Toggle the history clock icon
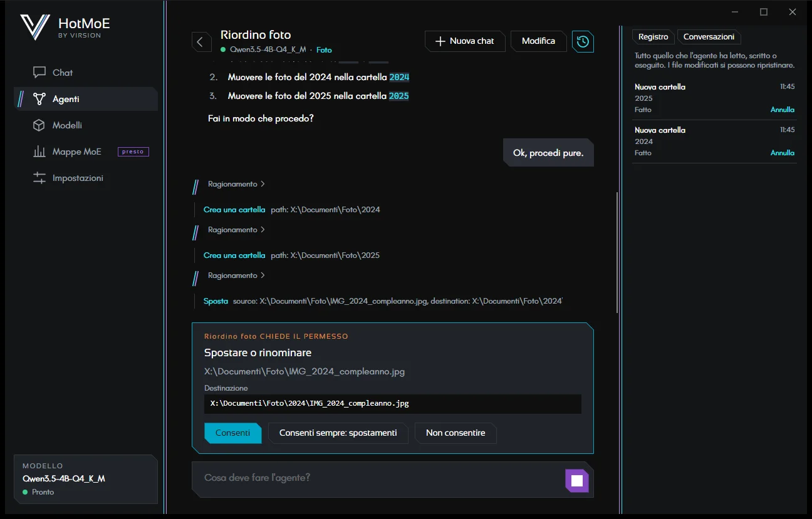 pyautogui.click(x=583, y=41)
